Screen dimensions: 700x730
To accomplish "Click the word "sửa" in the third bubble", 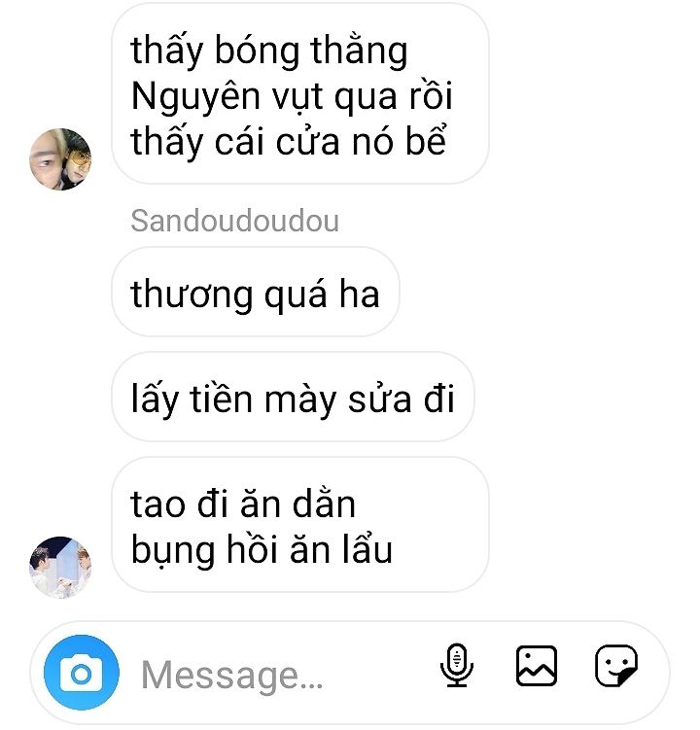I will (379, 400).
